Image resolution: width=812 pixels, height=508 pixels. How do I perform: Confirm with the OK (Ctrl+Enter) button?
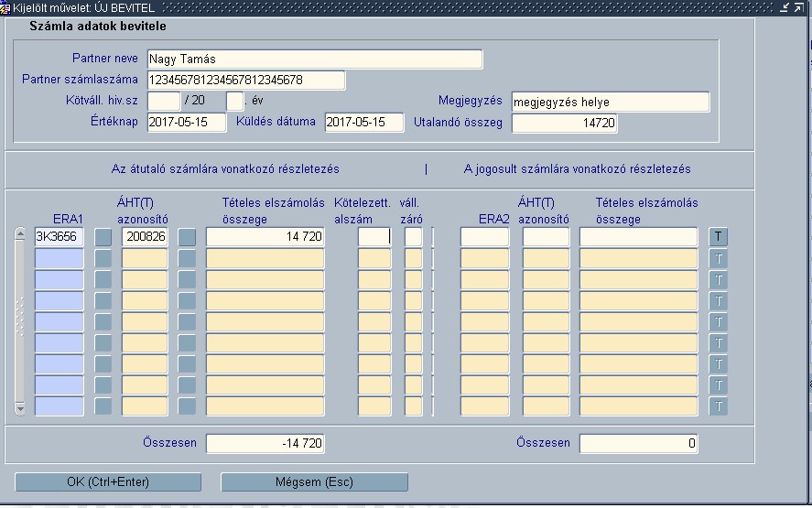click(108, 482)
